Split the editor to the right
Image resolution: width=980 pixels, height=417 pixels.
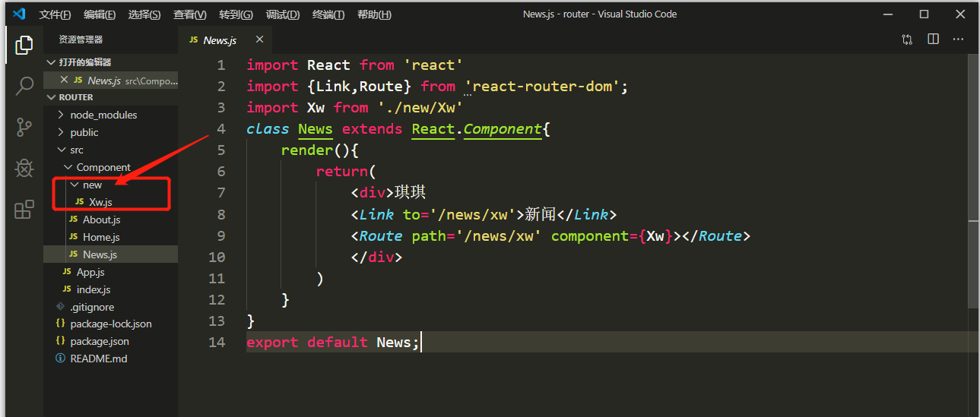click(933, 39)
